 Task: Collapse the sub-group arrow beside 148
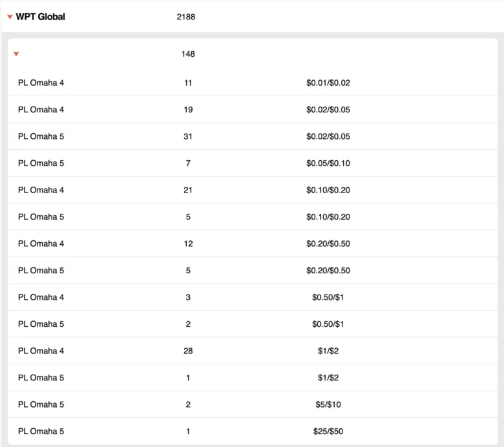(x=16, y=54)
